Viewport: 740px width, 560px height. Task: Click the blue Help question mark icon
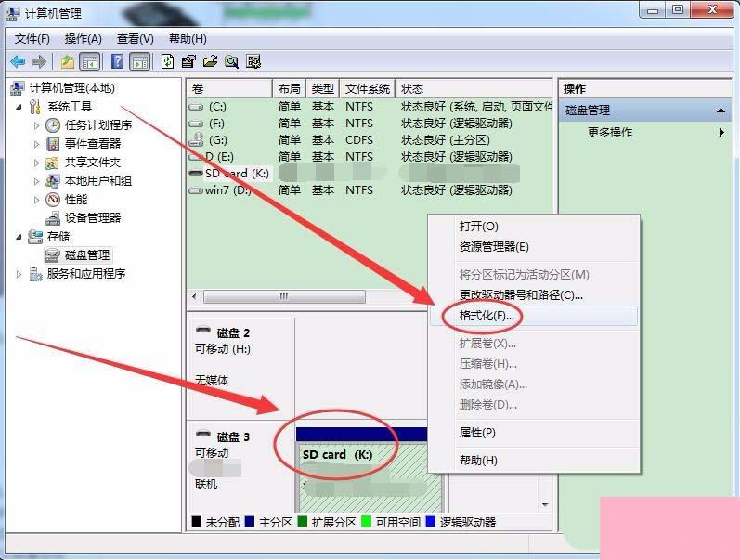click(x=117, y=61)
